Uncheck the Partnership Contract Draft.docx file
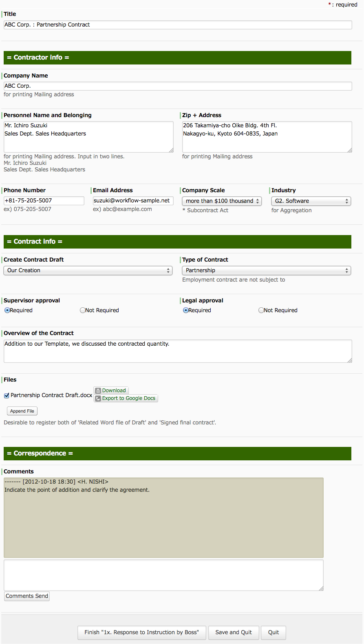 click(7, 395)
